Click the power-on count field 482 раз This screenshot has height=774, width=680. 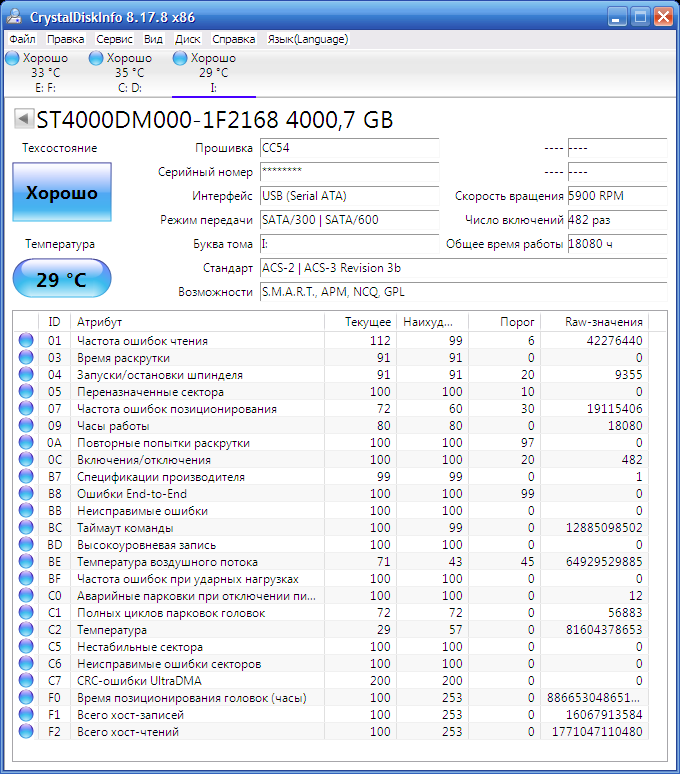coord(617,220)
